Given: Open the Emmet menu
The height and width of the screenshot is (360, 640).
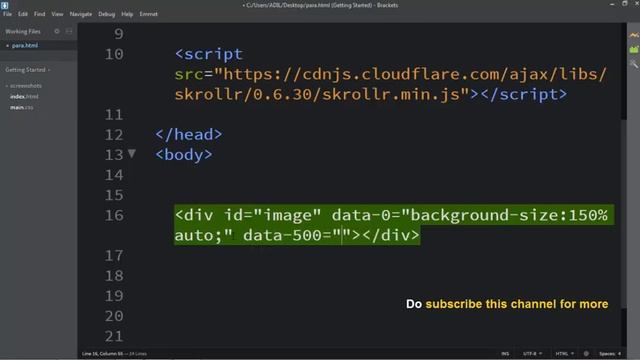Looking at the screenshot, I should coord(149,14).
